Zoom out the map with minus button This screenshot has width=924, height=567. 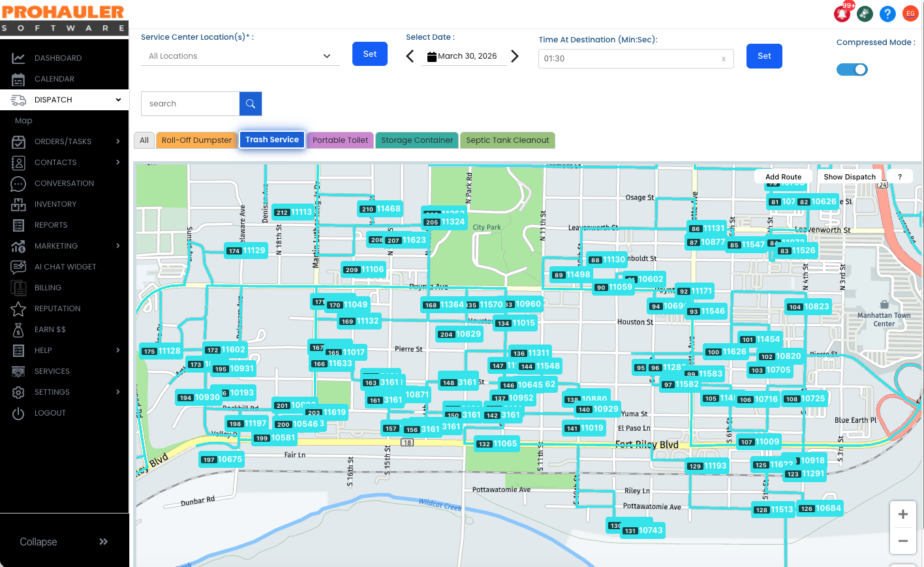pos(903,541)
